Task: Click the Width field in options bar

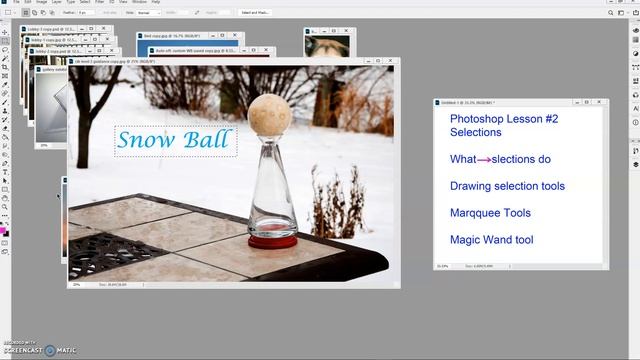Action: [182, 13]
